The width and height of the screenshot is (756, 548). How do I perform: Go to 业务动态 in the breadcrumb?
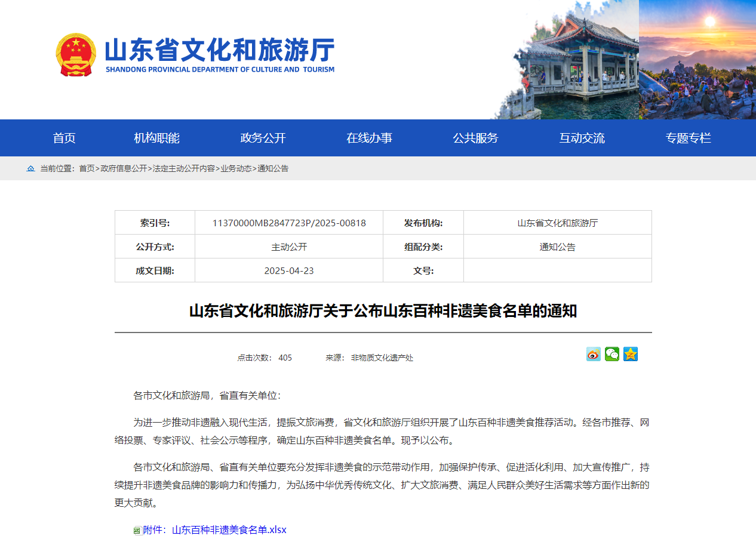(x=236, y=169)
